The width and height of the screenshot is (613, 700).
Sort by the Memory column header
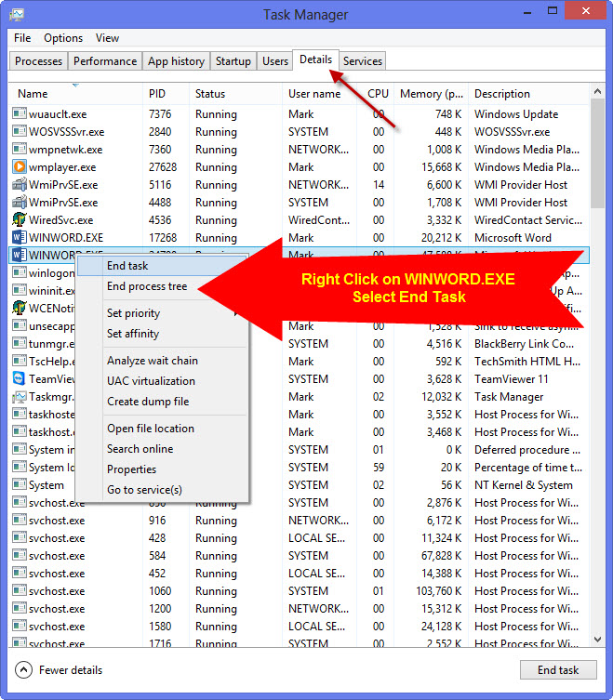tap(432, 94)
